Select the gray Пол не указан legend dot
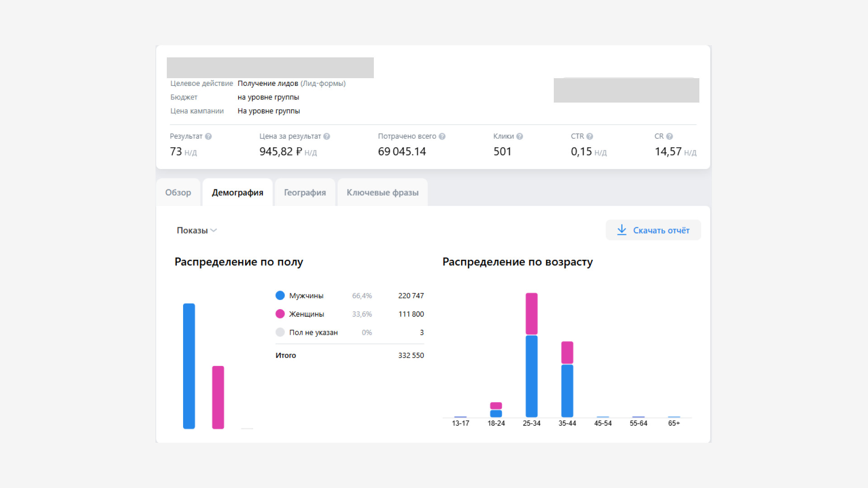The image size is (868, 488). (280, 333)
